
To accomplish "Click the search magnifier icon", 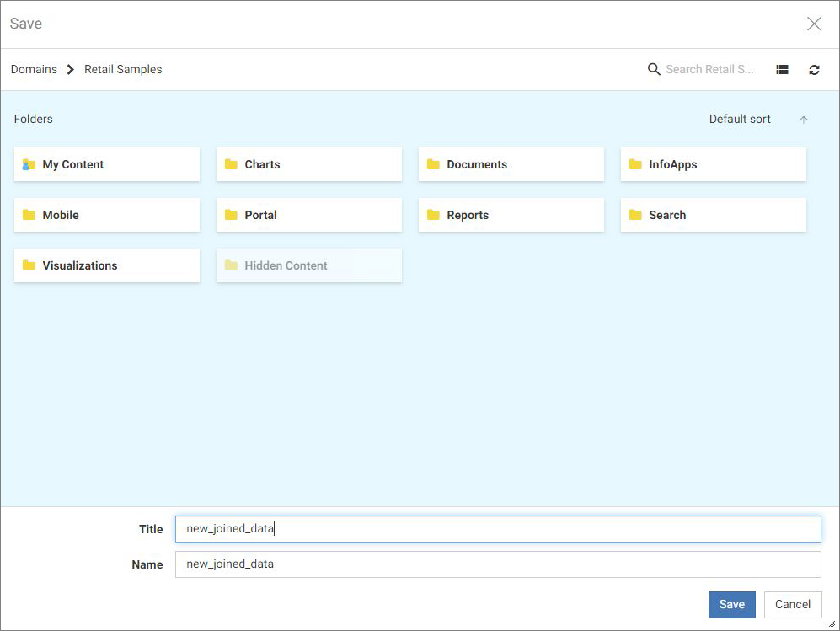I will point(654,69).
